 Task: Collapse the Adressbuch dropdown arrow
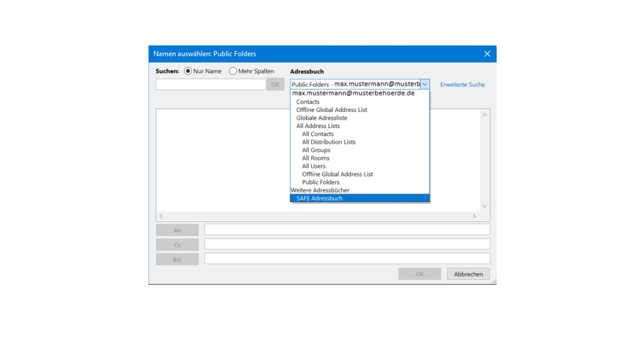[x=425, y=84]
